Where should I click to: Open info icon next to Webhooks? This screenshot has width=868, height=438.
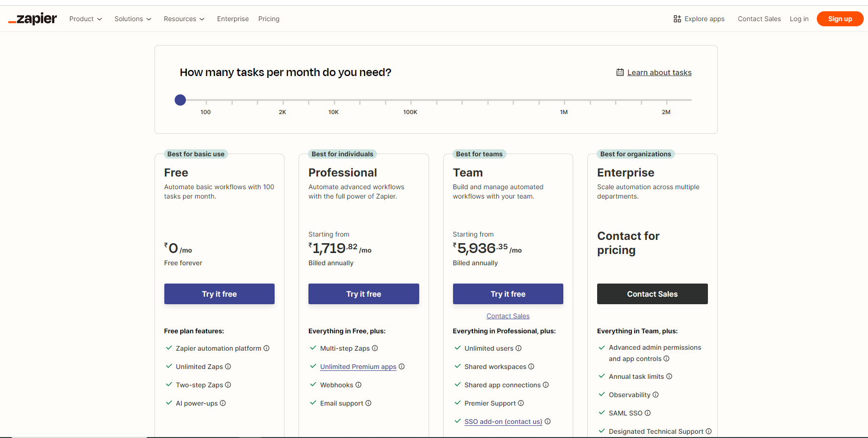click(x=358, y=385)
